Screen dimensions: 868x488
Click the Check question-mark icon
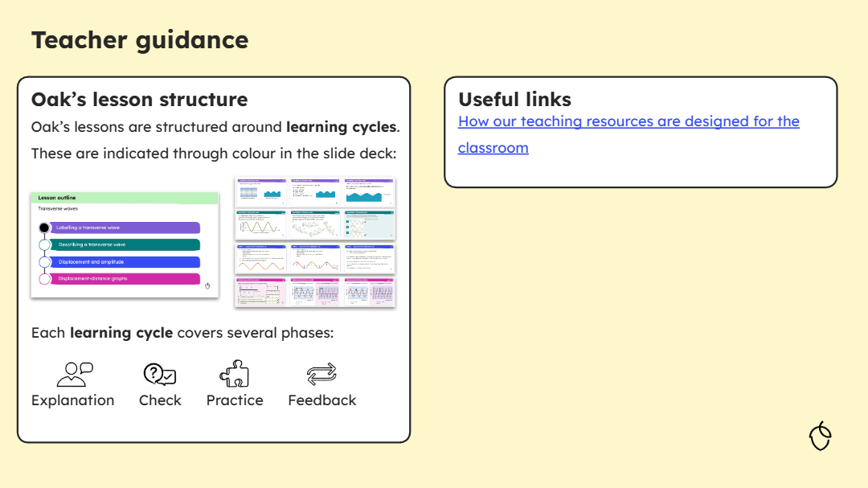tap(159, 375)
